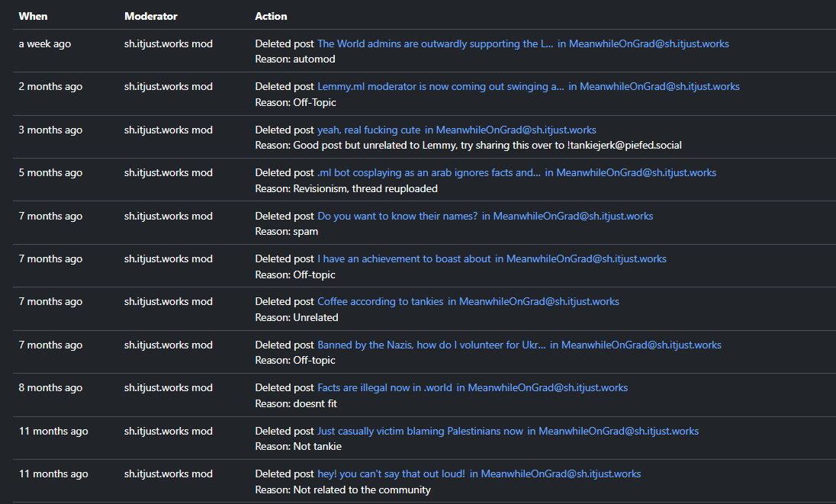836x504 pixels.
Task: Open 'The World admins are outwardly supporting' post link
Action: [x=435, y=44]
